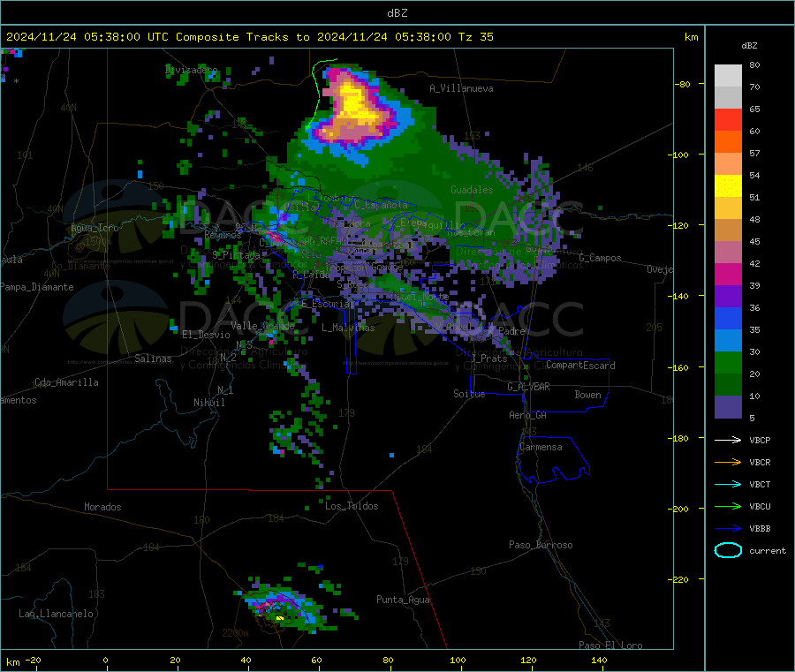Click the 'current' legend label
The width and height of the screenshot is (795, 672).
coord(768,551)
